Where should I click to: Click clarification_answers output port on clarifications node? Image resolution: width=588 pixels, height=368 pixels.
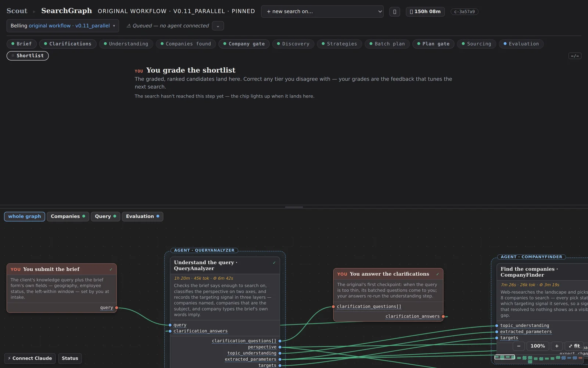[443, 316]
